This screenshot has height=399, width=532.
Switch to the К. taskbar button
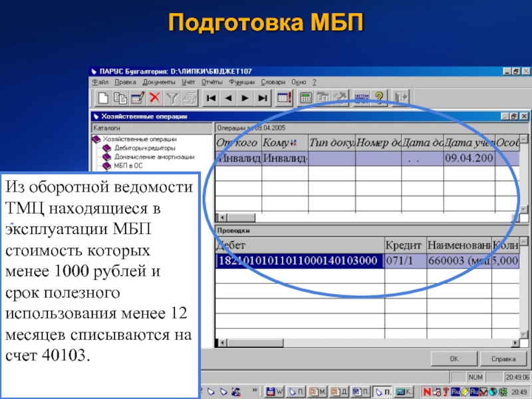tap(404, 392)
